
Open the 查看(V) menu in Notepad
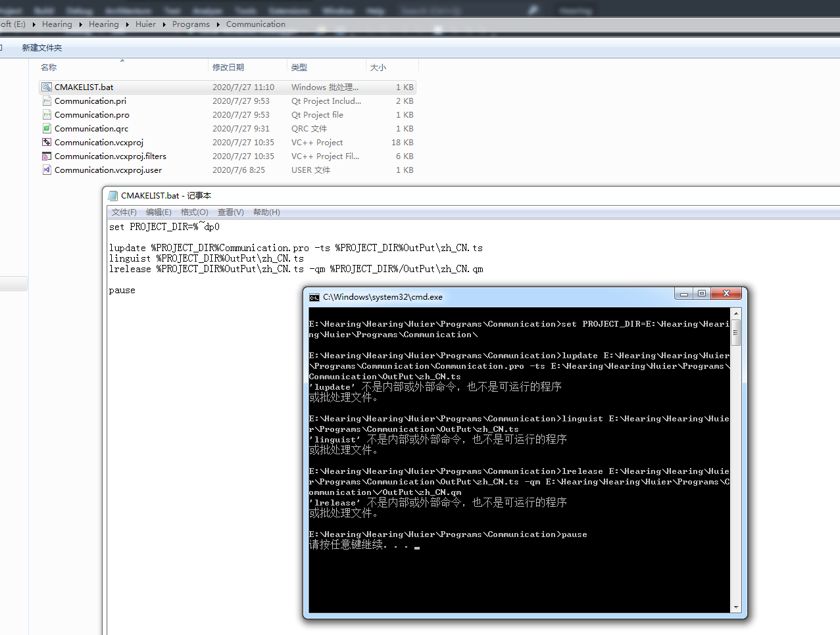[x=231, y=212]
